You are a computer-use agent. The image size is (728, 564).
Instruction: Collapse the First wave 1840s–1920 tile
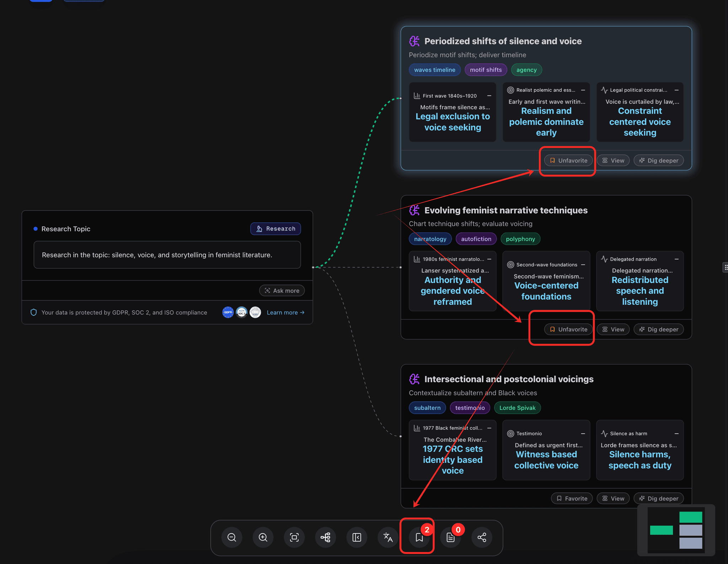click(x=489, y=96)
